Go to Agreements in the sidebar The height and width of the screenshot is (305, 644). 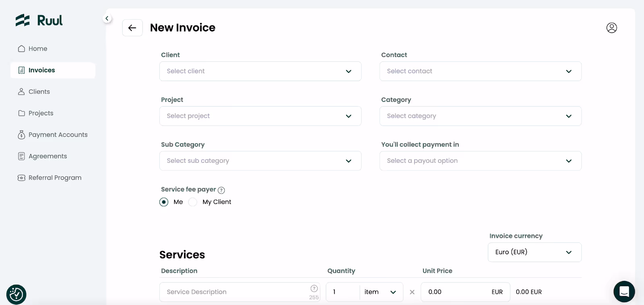click(x=53, y=156)
